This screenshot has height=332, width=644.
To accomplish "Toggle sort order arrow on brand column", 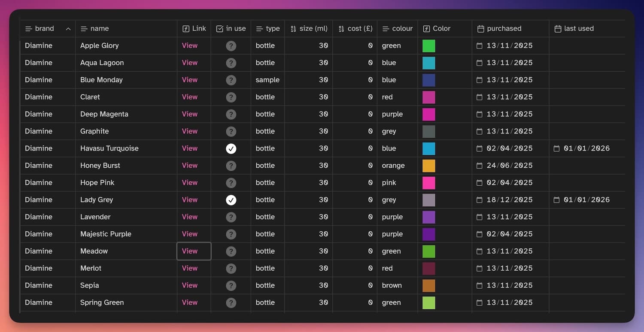I will [68, 29].
